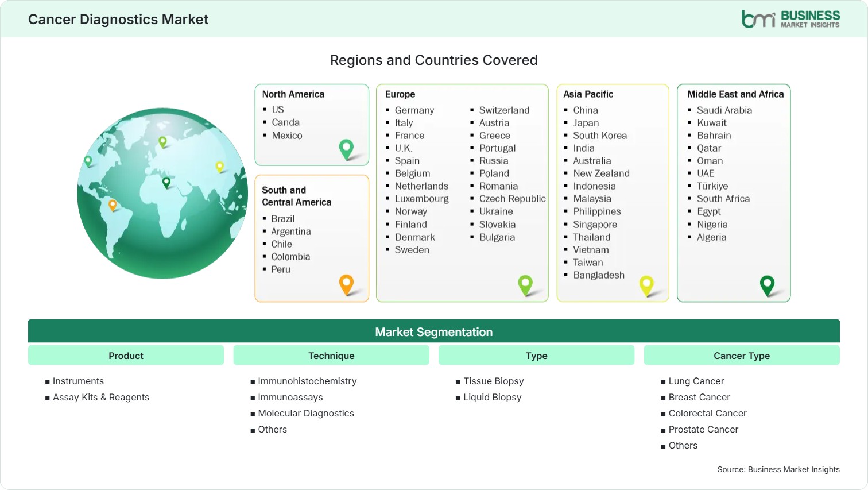Click Lung Cancer under Cancer Type
This screenshot has height=490, width=868.
point(696,381)
